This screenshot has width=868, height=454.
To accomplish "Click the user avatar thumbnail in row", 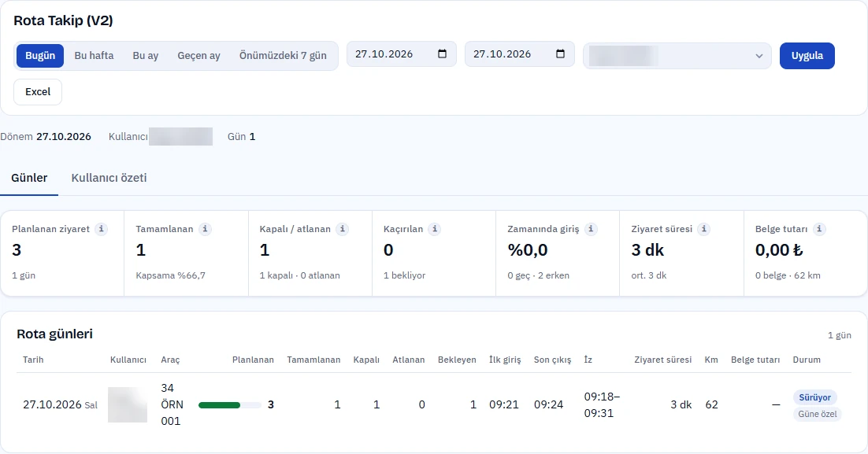I will pos(128,404).
